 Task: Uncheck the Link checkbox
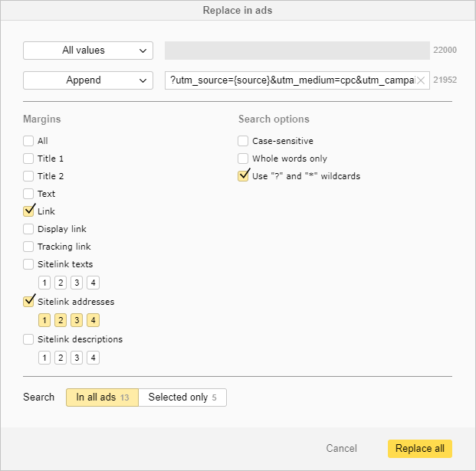tap(29, 211)
